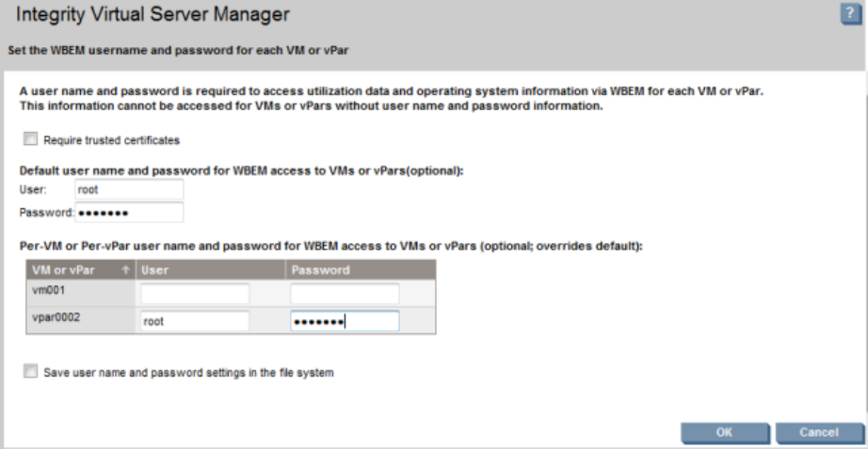Screen dimensions: 868x449
Task: Click the Password column header in table
Action: coord(320,270)
